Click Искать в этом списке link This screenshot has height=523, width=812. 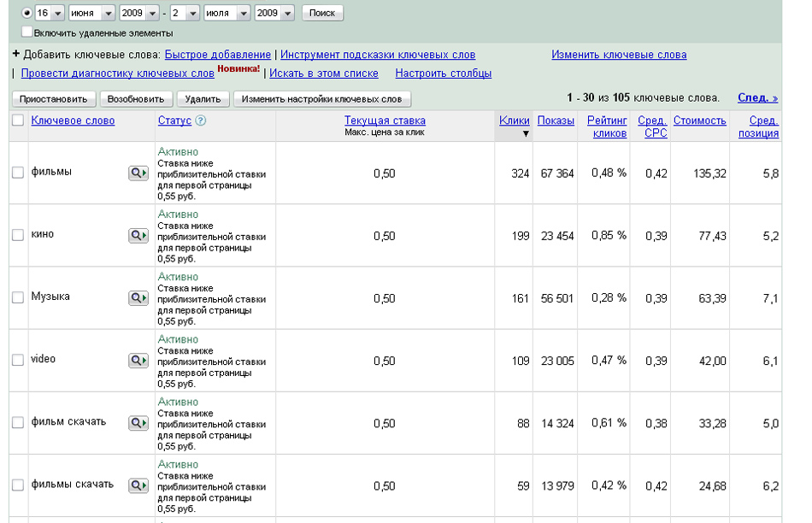pyautogui.click(x=324, y=73)
